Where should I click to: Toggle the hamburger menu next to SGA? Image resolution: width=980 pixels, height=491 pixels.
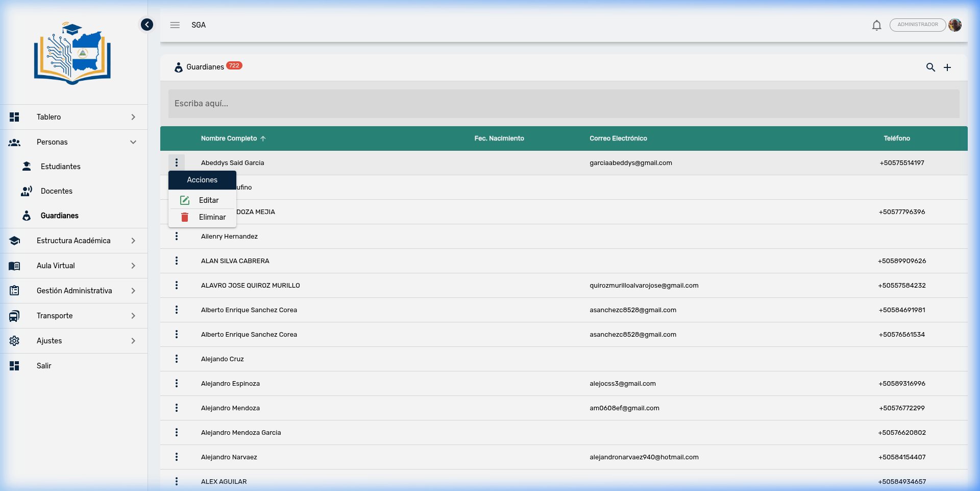pyautogui.click(x=175, y=25)
